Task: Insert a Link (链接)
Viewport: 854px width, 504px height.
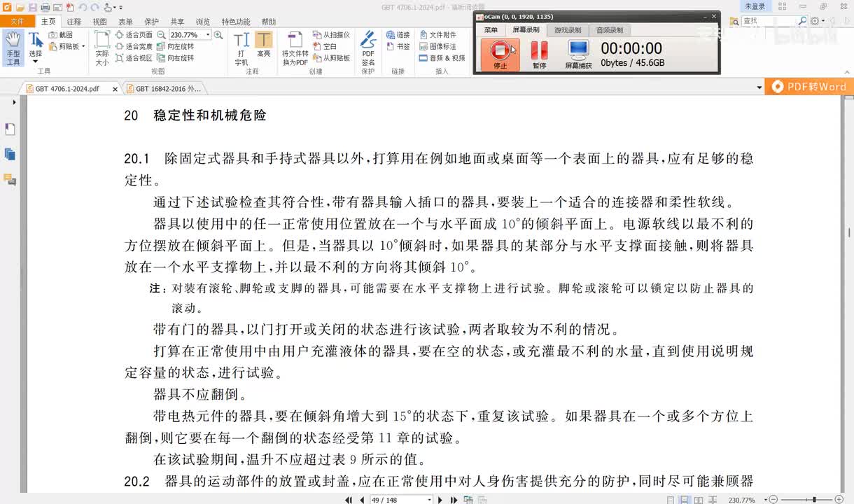Action: [398, 34]
